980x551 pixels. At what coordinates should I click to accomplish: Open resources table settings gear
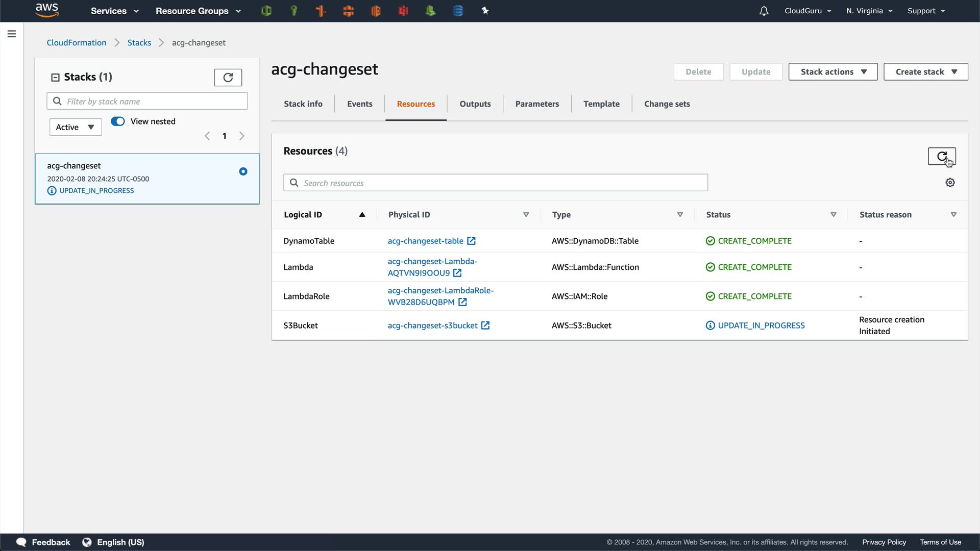tap(950, 183)
